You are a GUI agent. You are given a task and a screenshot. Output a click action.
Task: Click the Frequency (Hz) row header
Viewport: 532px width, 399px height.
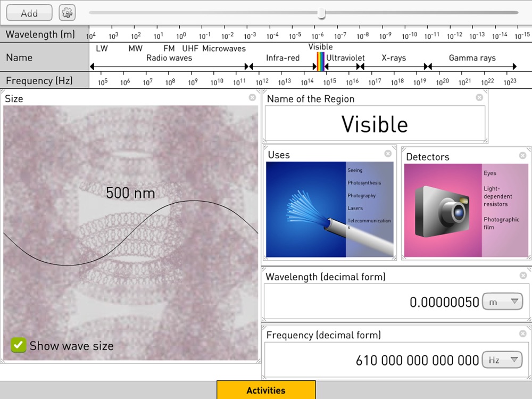(x=45, y=80)
